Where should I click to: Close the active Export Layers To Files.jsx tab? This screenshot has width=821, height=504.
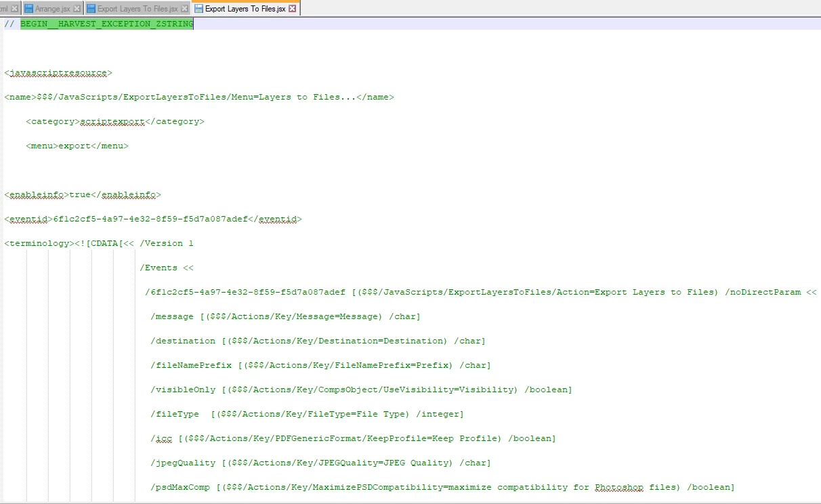[293, 9]
